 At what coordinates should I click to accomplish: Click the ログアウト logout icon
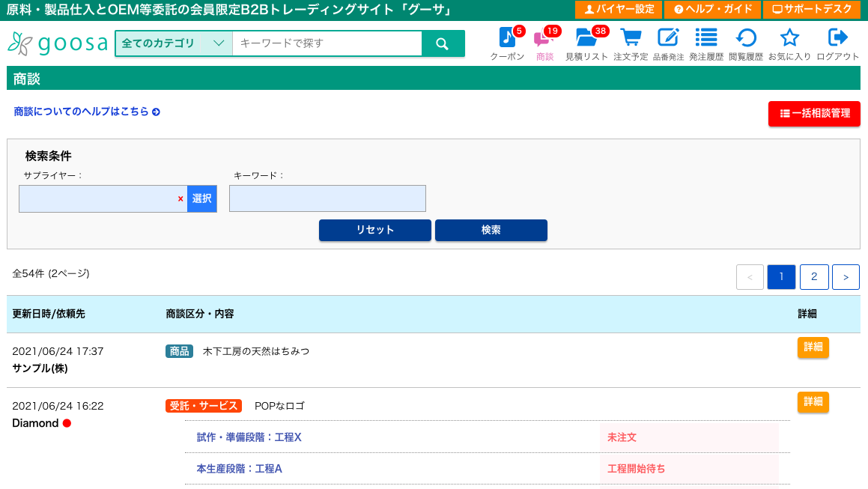[x=838, y=37]
